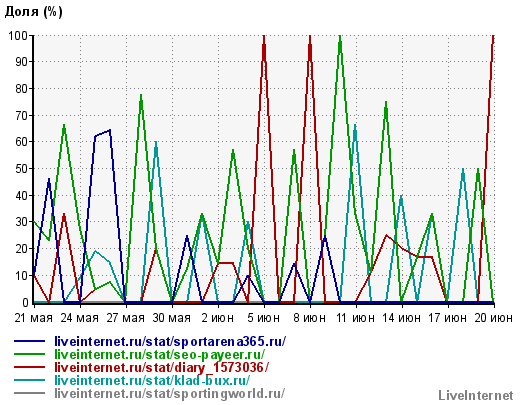Viewport: 520px width, 405px height.
Task: Open the sportingworld.ru stat link
Action: point(170,393)
